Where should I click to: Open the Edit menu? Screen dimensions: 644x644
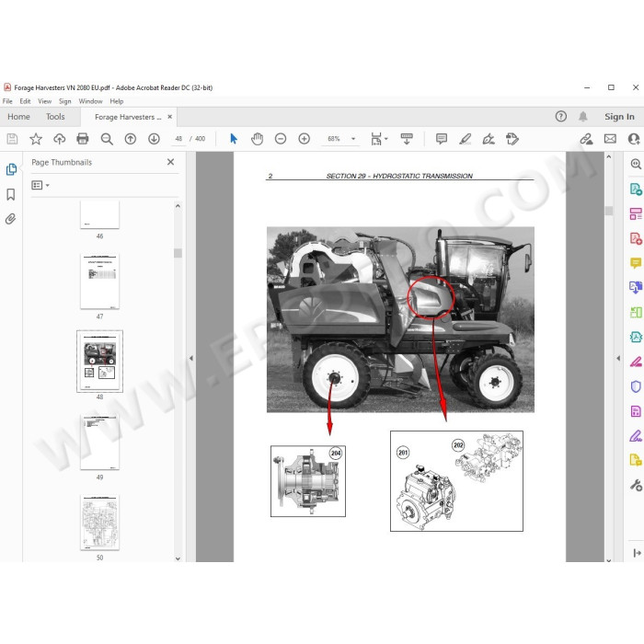click(25, 101)
